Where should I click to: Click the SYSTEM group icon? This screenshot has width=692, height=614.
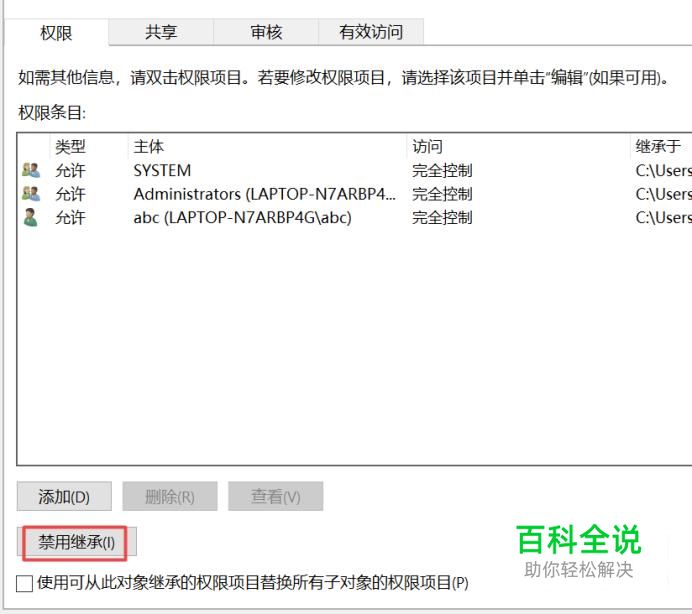31,170
